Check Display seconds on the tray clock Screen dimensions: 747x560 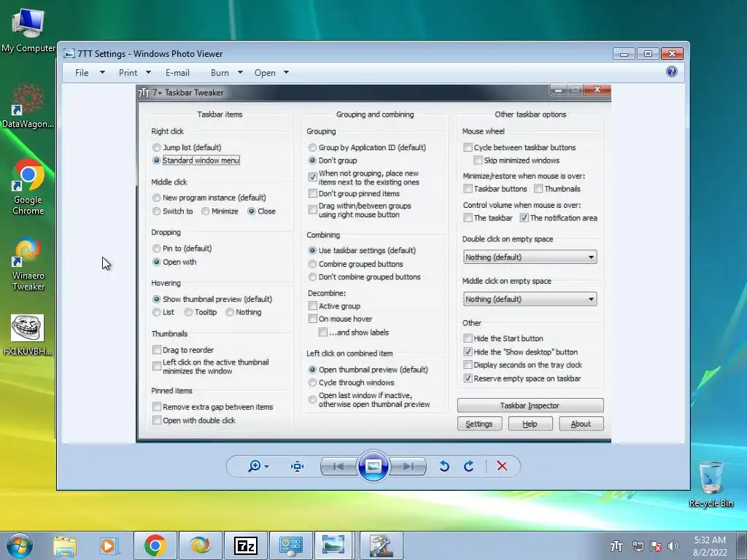(468, 365)
